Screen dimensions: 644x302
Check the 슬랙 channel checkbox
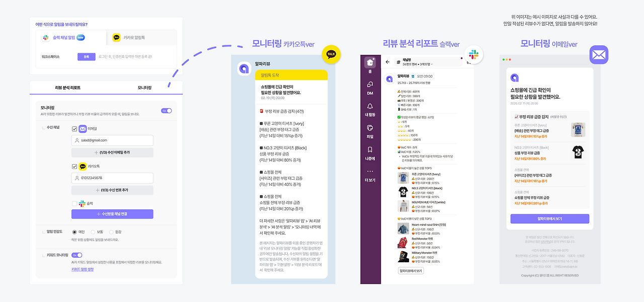tap(74, 203)
